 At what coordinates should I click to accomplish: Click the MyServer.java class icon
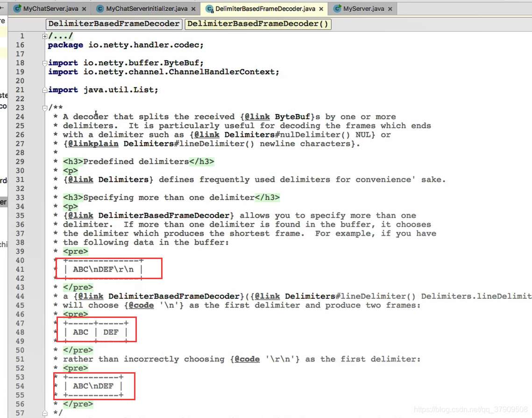(x=337, y=9)
